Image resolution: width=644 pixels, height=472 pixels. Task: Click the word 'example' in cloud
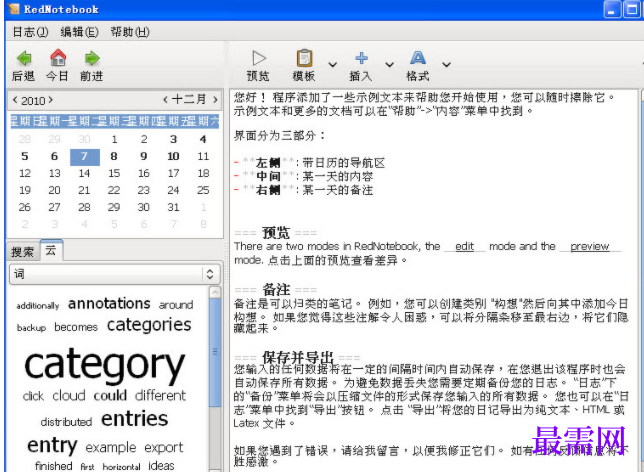click(x=110, y=447)
